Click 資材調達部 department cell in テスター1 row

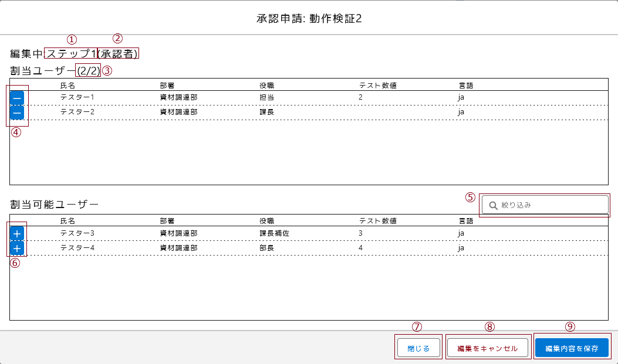click(x=178, y=97)
